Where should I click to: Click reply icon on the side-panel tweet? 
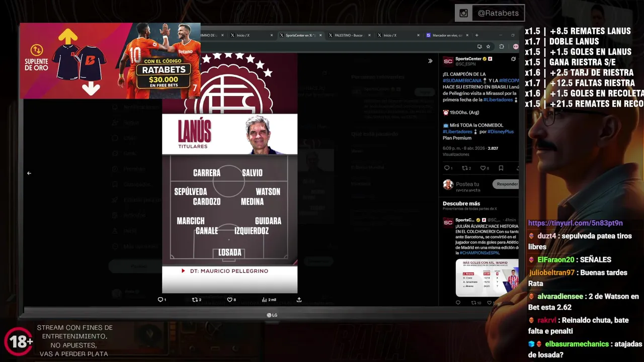[447, 168]
